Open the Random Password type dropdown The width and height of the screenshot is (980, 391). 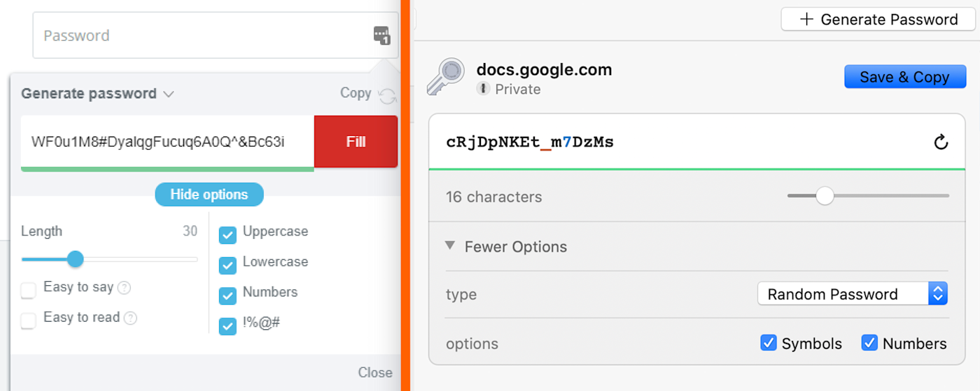pos(853,294)
